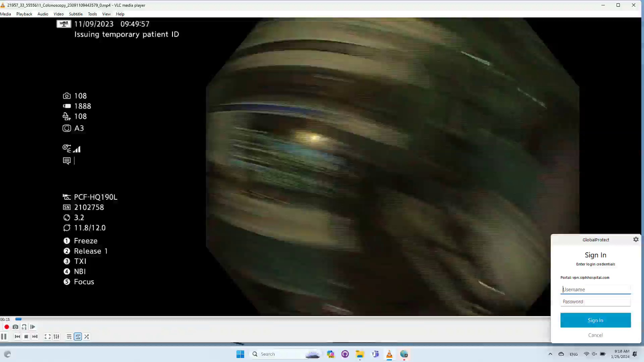This screenshot has width=644, height=362.
Task: Open the Playback menu
Action: (24, 14)
